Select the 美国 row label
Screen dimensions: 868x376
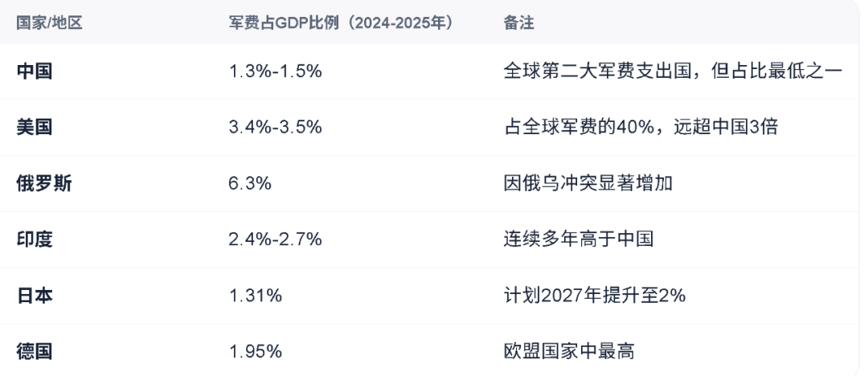pos(35,127)
